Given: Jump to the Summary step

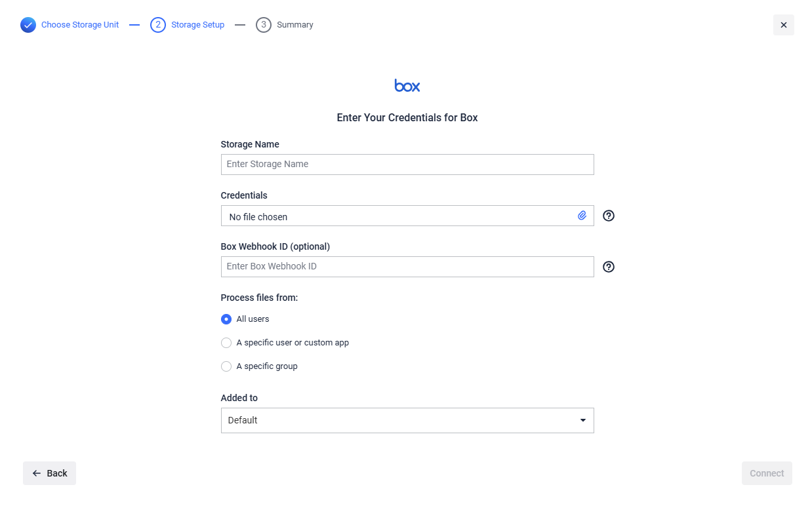Looking at the screenshot, I should [x=295, y=25].
